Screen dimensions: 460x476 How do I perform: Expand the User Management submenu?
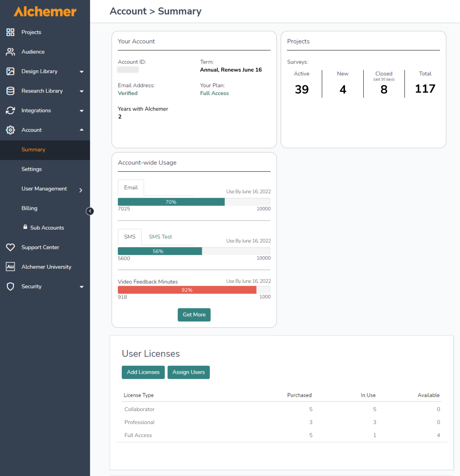[81, 189]
